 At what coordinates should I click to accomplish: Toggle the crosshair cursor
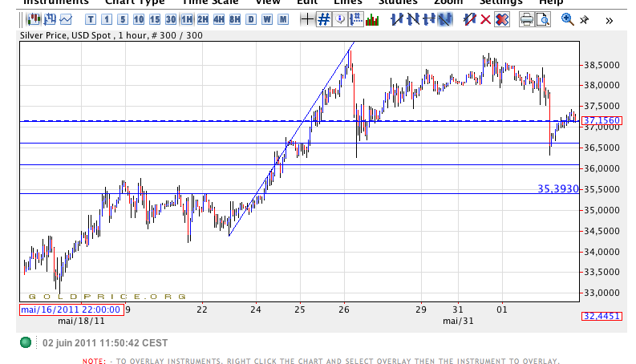click(x=307, y=19)
